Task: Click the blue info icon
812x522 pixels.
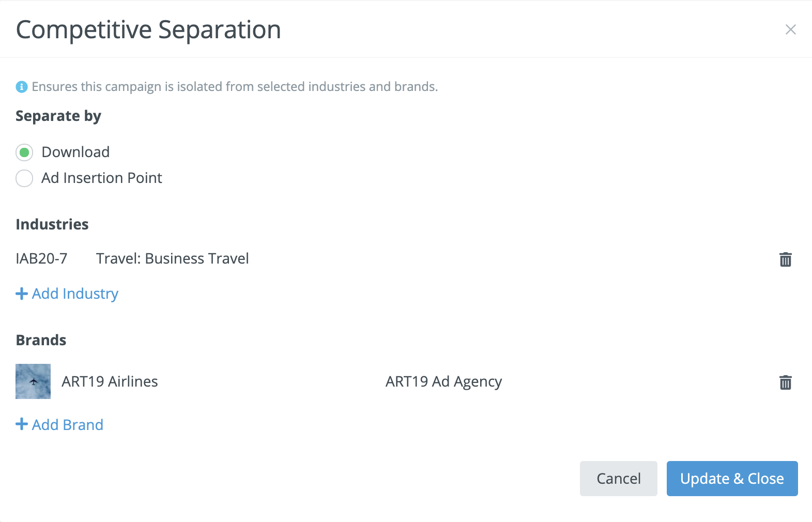Action: (21, 87)
